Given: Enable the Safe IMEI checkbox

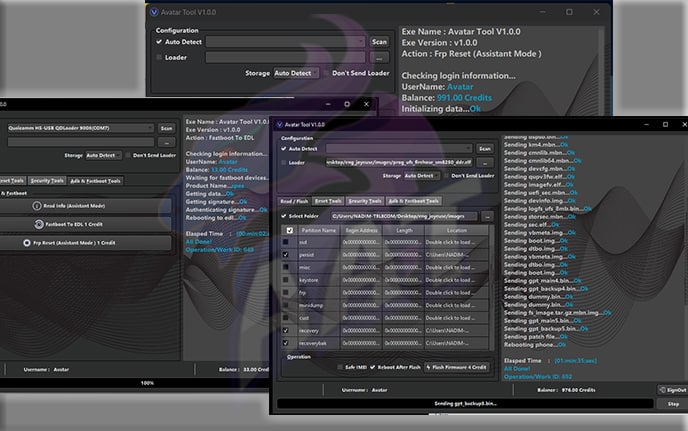Looking at the screenshot, I should (340, 367).
